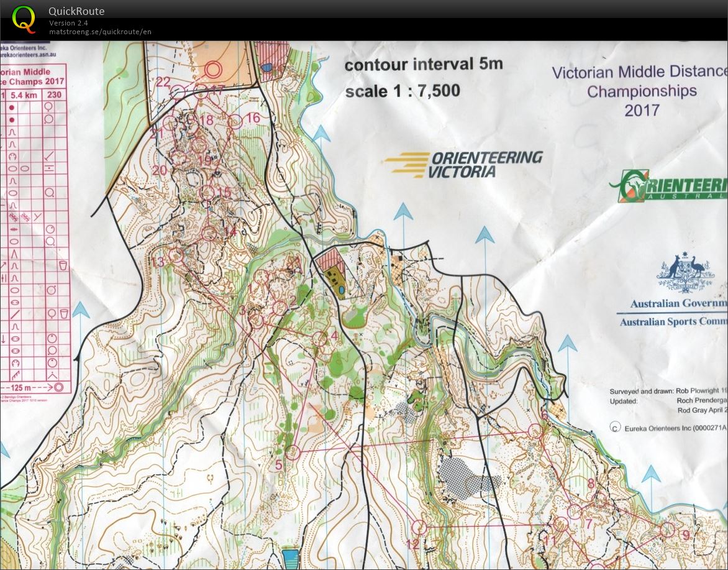Click the QuickRoute title text

[76, 11]
